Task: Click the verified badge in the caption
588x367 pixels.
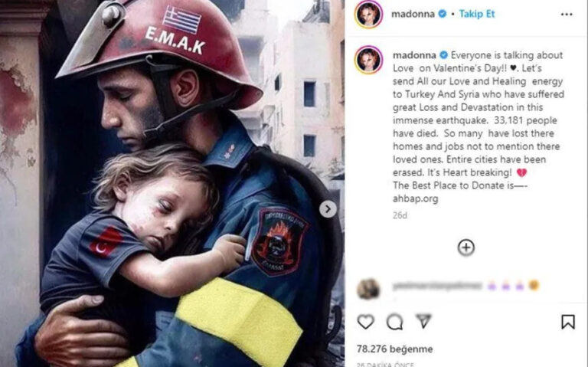Action: 443,55
